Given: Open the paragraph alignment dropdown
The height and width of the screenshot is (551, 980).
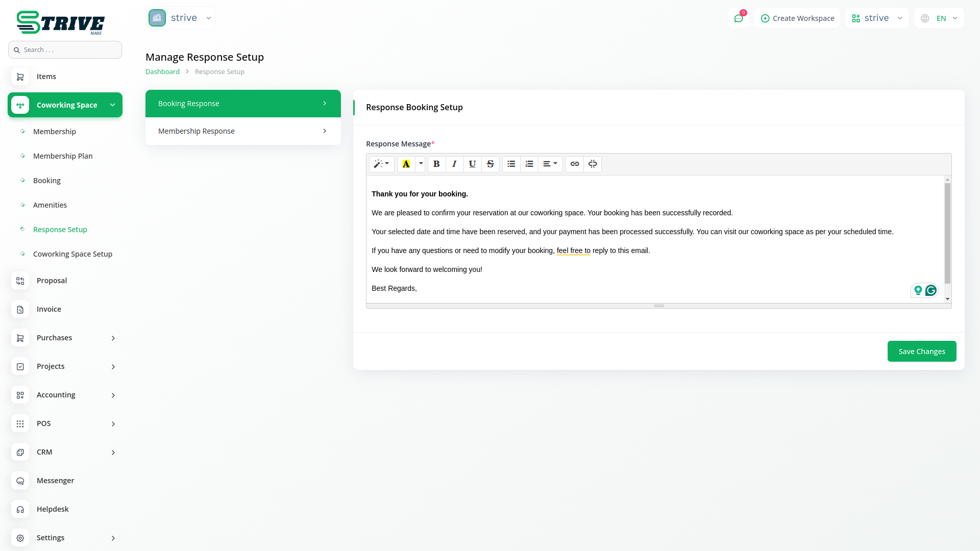Looking at the screenshot, I should pyautogui.click(x=550, y=164).
